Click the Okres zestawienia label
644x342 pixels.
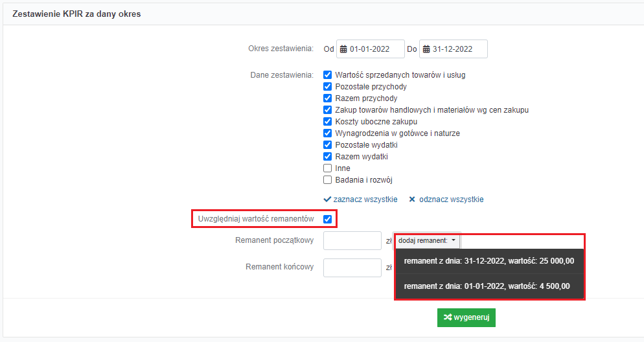[x=281, y=49]
